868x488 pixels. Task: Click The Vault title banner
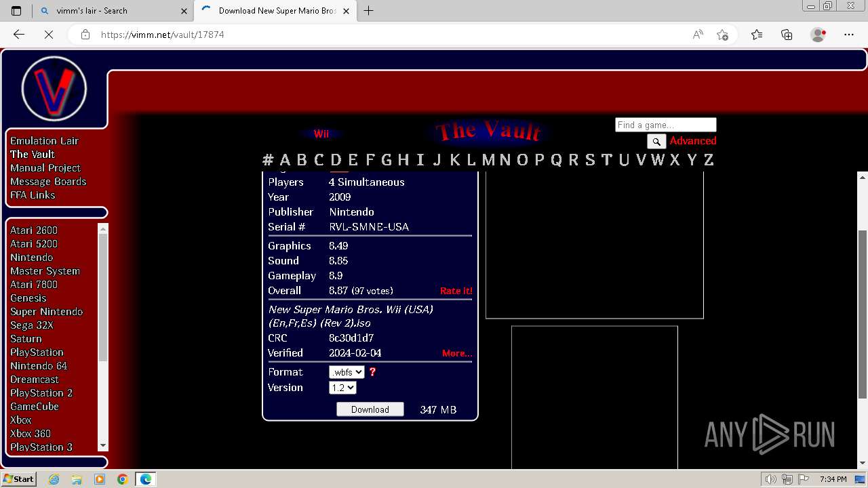click(x=488, y=131)
